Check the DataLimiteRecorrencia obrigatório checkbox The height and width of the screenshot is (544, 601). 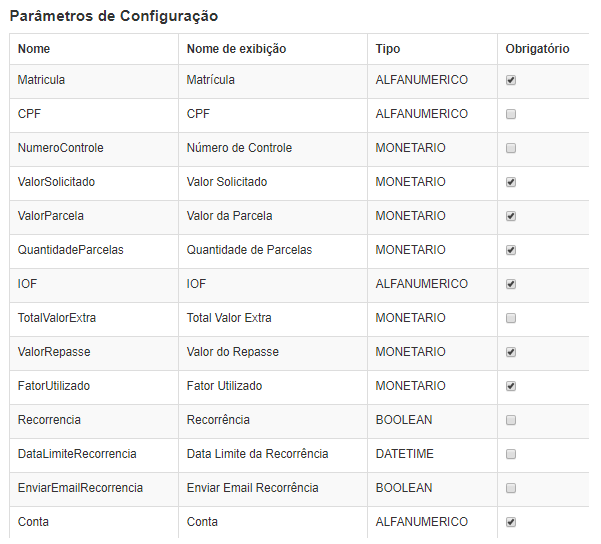[x=511, y=454]
